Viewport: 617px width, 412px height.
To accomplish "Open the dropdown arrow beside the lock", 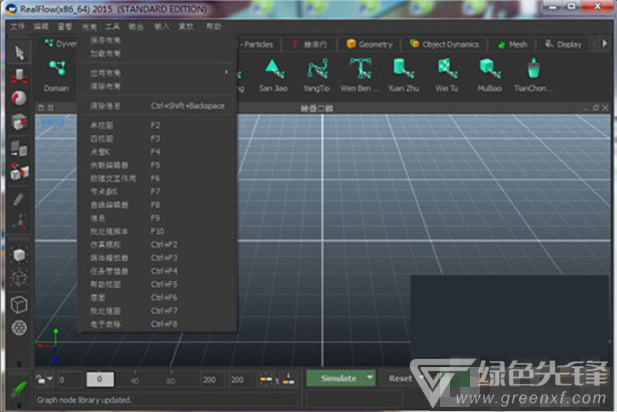I will coord(50,379).
